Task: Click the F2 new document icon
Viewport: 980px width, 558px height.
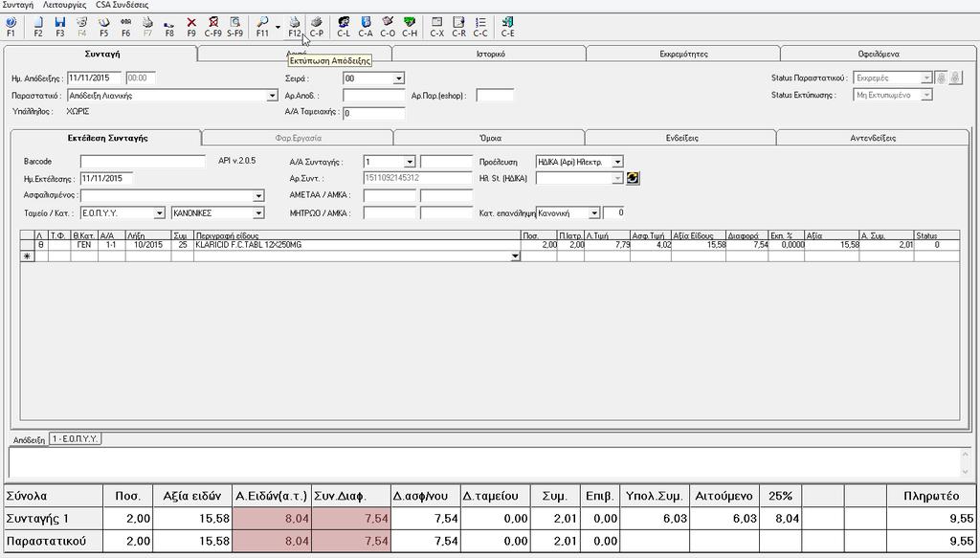Action: [x=38, y=27]
